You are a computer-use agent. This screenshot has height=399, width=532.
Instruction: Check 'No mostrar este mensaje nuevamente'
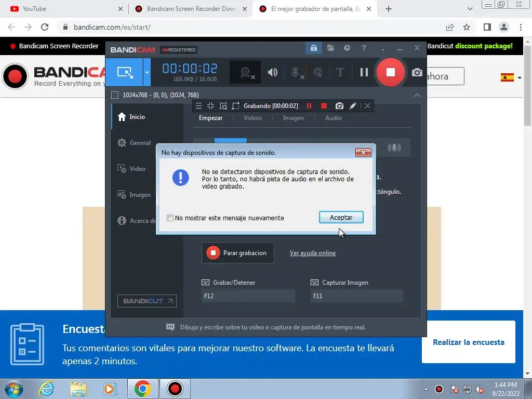(170, 218)
